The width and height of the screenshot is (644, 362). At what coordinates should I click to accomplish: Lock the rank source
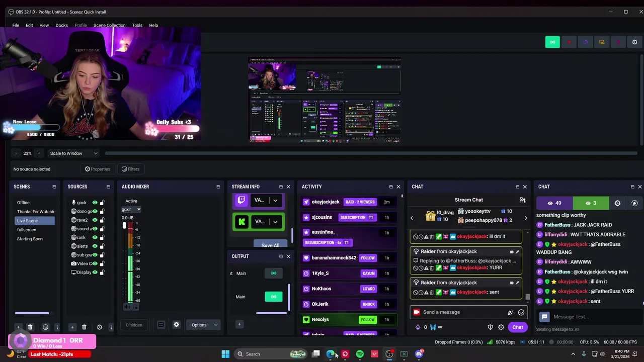(102, 237)
